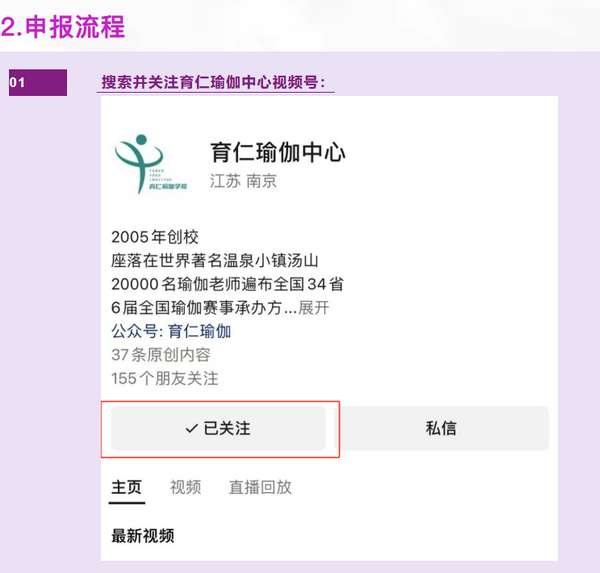This screenshot has height=573, width=600.
Task: Open 公众号 育仁瑜伽 link
Action: (x=171, y=331)
